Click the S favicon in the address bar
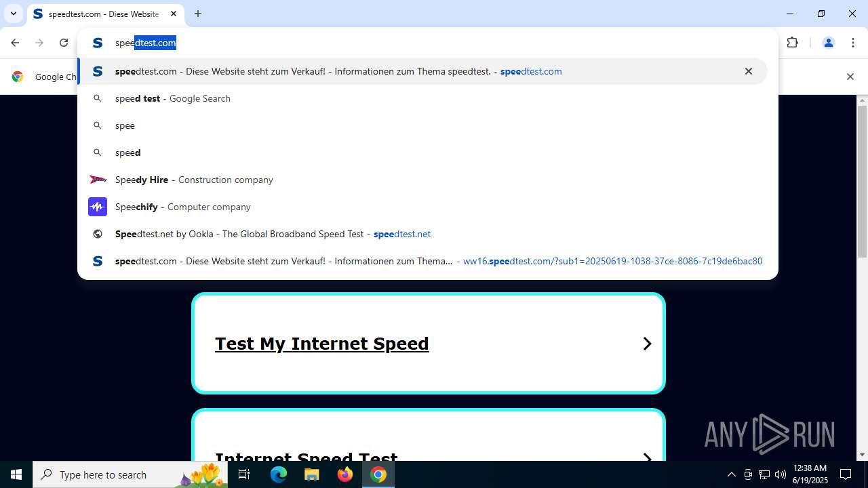This screenshot has height=488, width=868. 98,43
